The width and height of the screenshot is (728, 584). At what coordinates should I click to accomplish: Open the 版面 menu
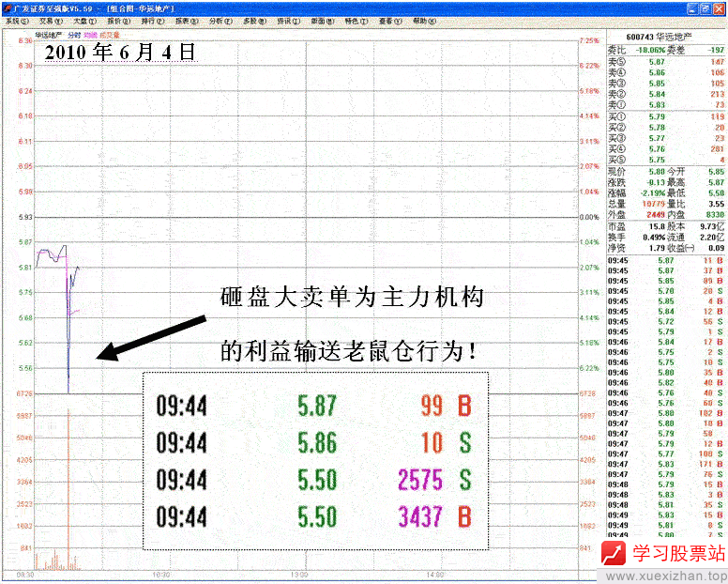(323, 21)
